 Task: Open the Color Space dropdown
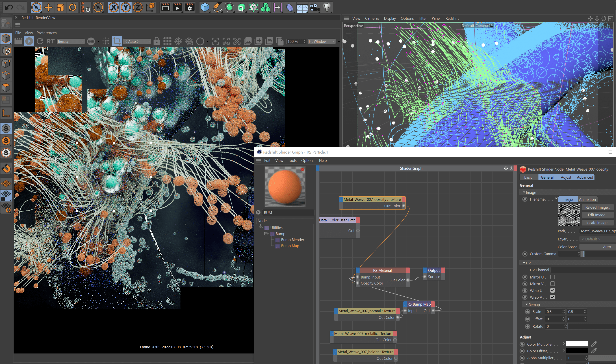point(598,247)
